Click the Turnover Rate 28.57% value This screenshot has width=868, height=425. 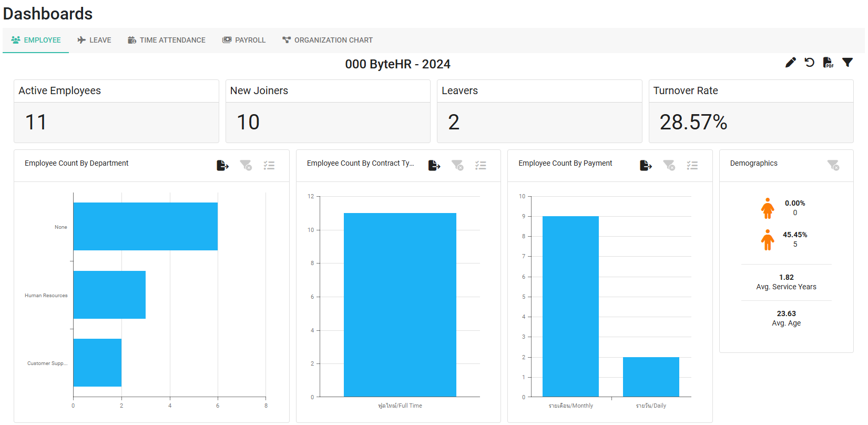pos(693,122)
